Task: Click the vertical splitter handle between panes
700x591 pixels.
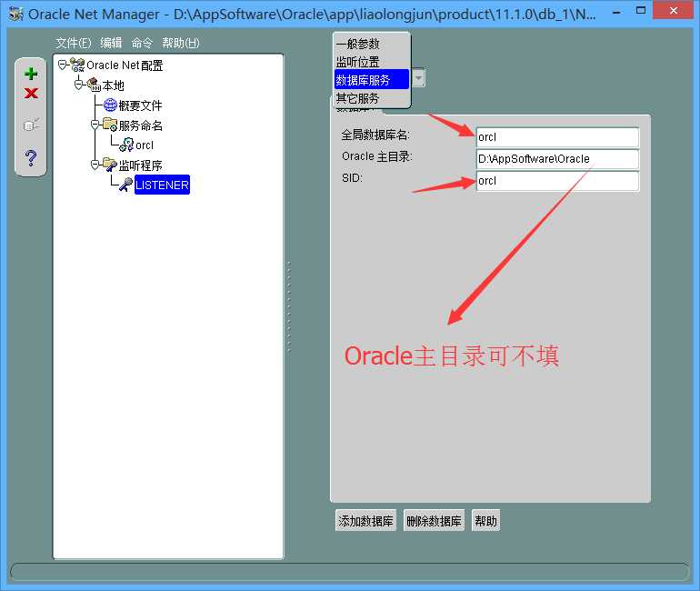Action: click(x=289, y=306)
